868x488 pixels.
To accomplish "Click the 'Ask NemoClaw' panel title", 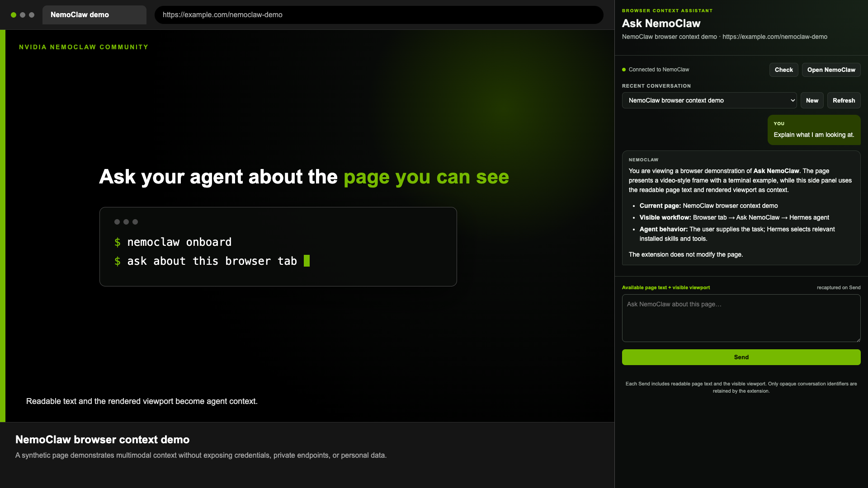I will pos(661,23).
